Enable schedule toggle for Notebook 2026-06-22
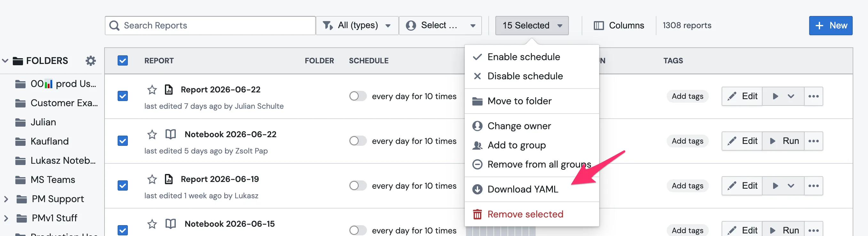This screenshot has width=868, height=236. 358,141
